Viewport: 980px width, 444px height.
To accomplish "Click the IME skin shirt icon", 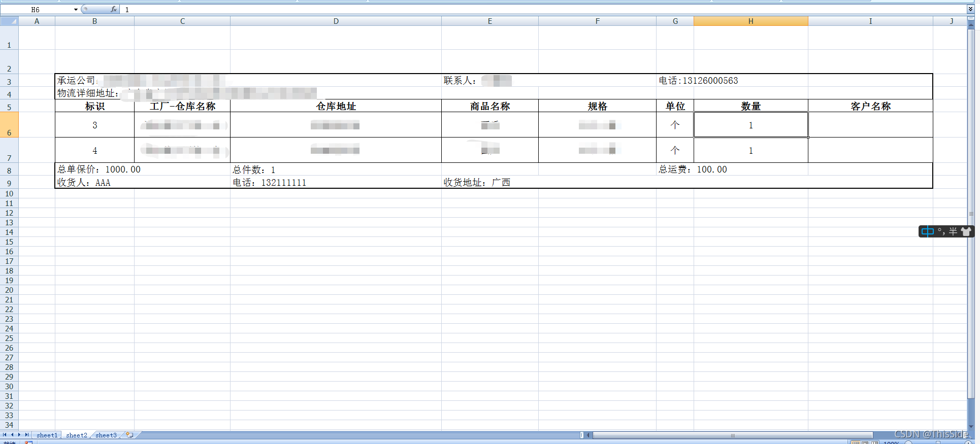I will [x=966, y=231].
